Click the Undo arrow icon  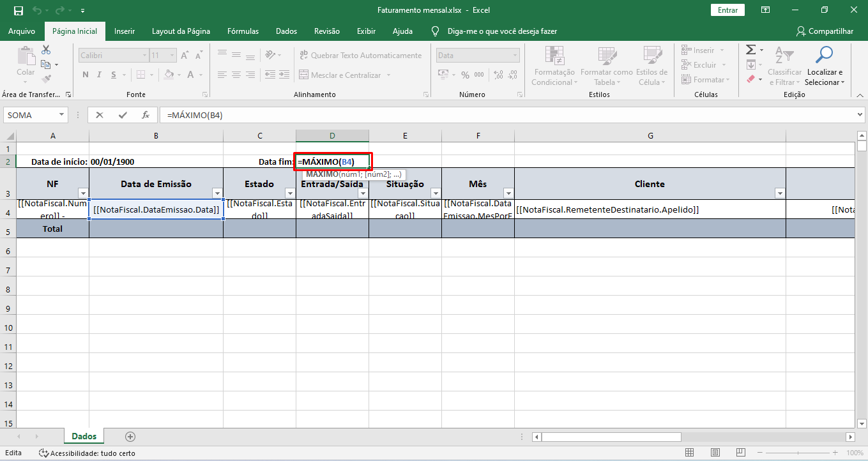click(x=37, y=10)
